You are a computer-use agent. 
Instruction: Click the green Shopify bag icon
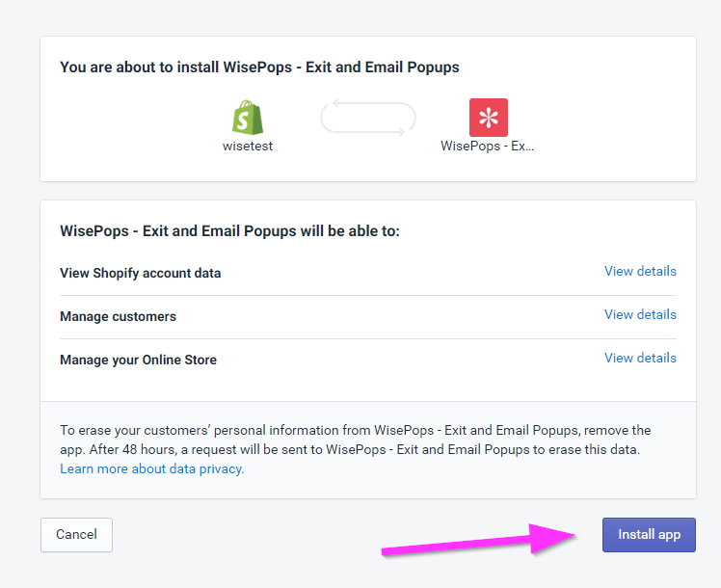248,118
